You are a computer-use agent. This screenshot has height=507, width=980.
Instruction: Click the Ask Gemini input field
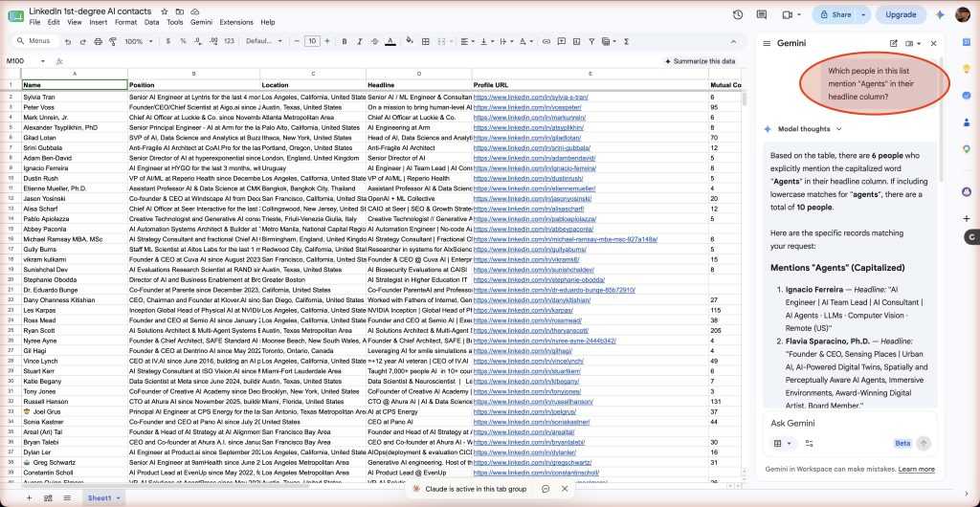tap(850, 423)
